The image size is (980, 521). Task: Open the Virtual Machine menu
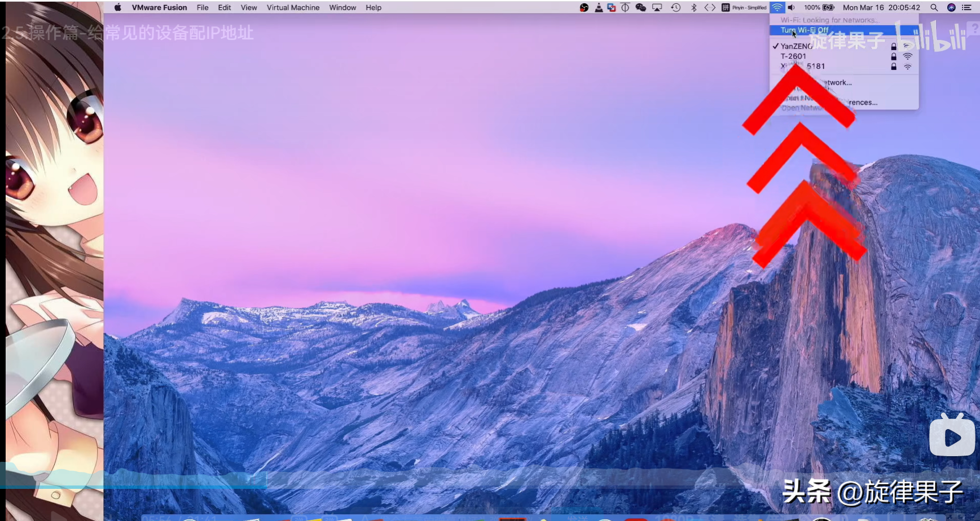(x=293, y=7)
